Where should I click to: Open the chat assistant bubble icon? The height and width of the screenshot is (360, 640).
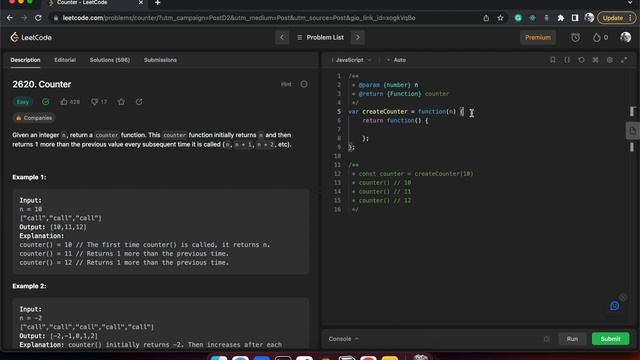point(614,306)
